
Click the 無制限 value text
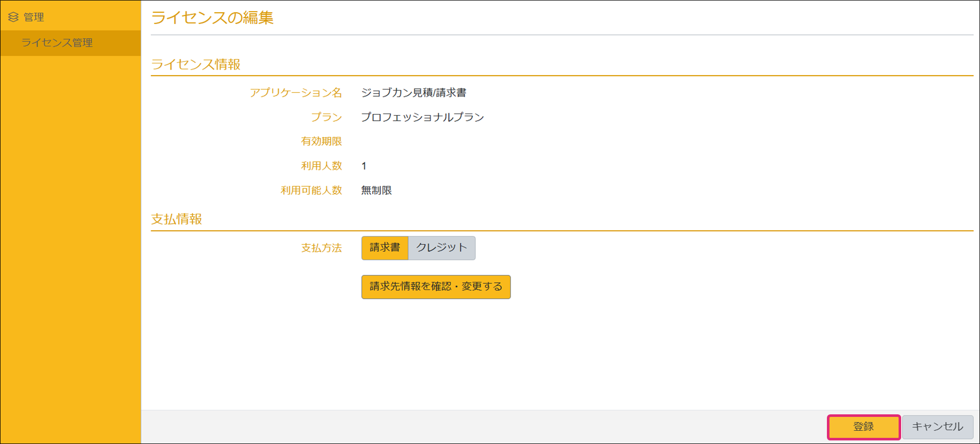[x=376, y=191]
